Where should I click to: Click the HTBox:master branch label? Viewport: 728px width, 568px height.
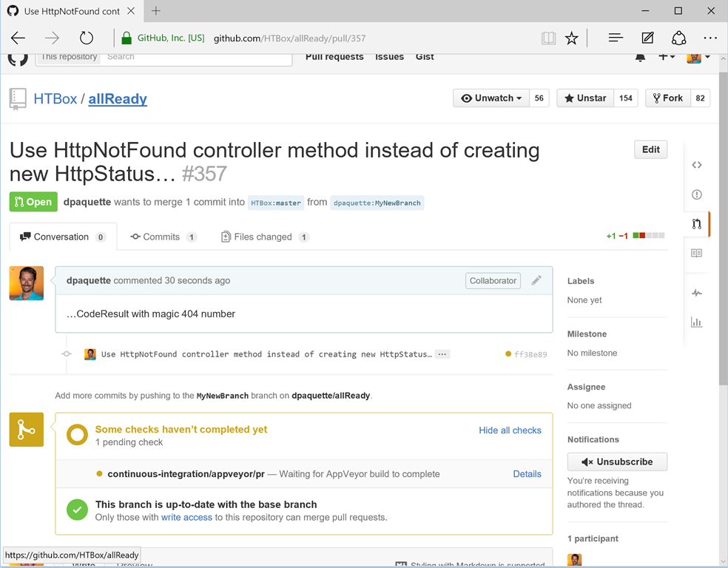(x=276, y=203)
